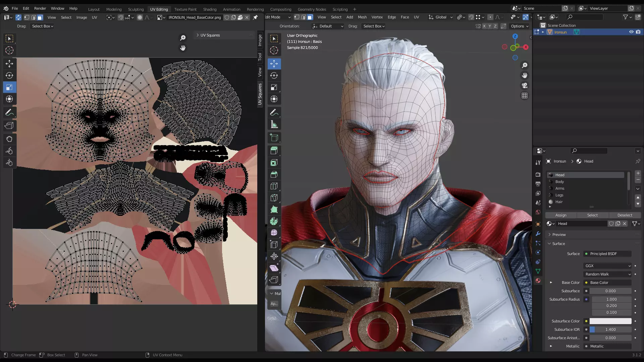The image size is (644, 362).
Task: Click the Assign button
Action: point(561,215)
